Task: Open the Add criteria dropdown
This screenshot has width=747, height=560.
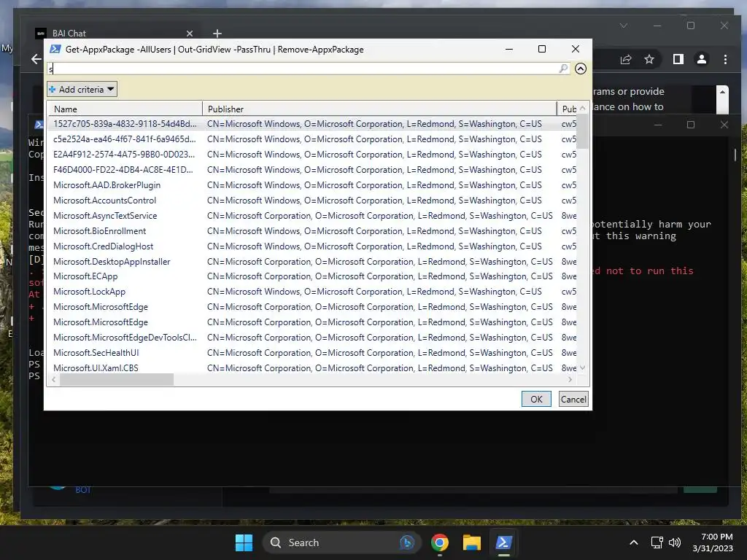Action: point(82,89)
